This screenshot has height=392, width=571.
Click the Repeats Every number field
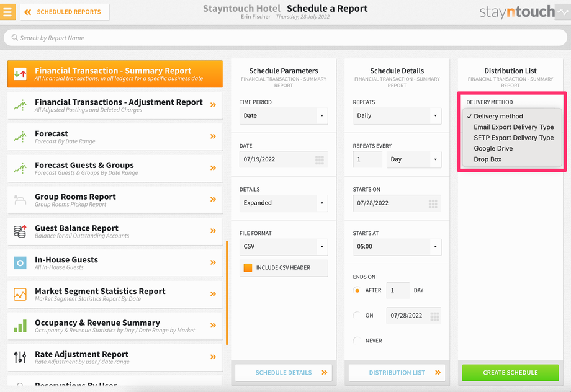(x=367, y=159)
